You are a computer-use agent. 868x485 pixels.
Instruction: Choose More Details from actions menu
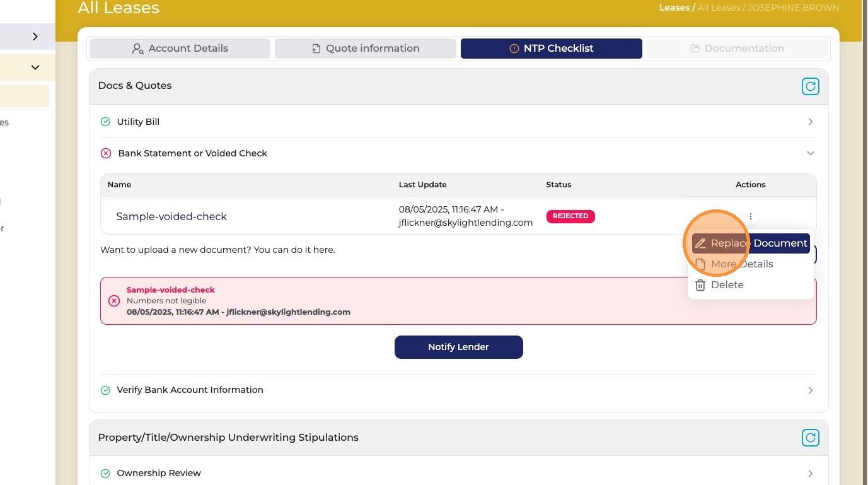[750, 264]
